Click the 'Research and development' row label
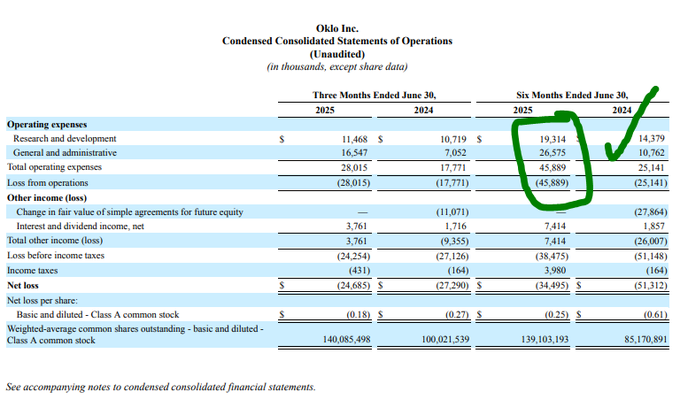This screenshot has height=415, width=680. [65, 139]
